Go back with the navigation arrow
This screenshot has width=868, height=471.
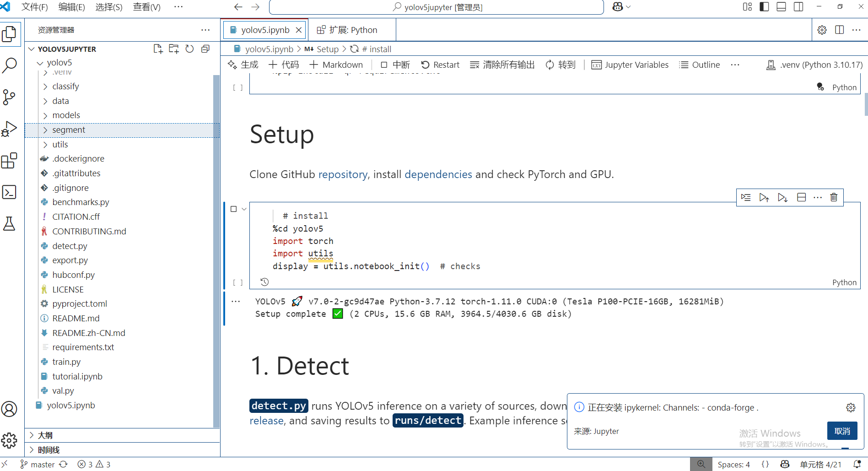tap(238, 7)
